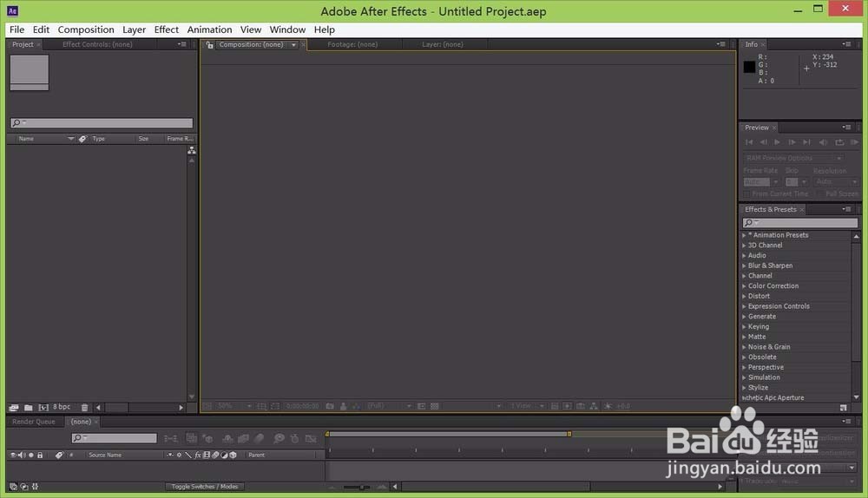868x498 pixels.
Task: Expand the 3D Channel effects category
Action: [744, 246]
